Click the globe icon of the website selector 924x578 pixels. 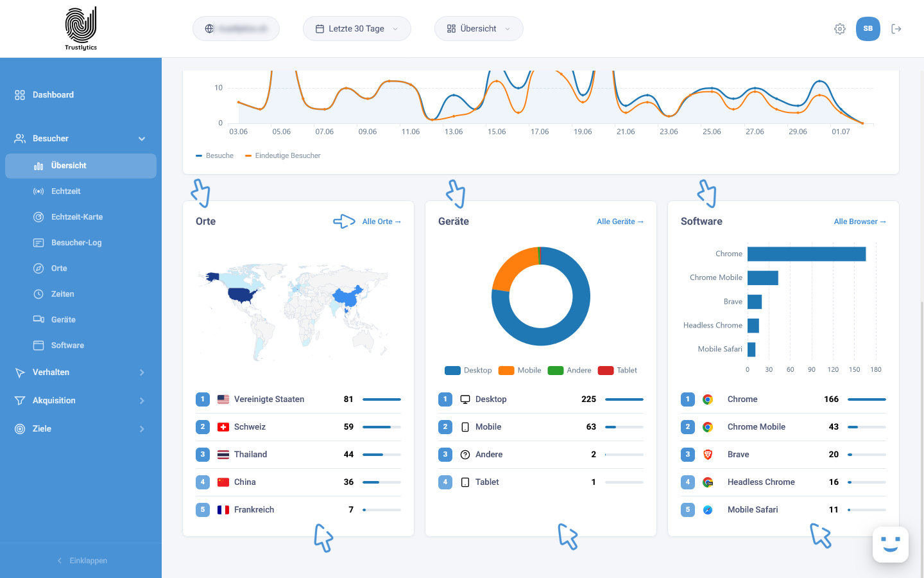pyautogui.click(x=209, y=29)
